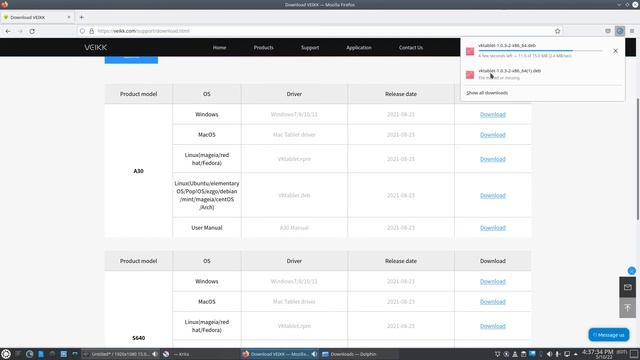This screenshot has width=640, height=360.
Task: Go back with the browser back arrow
Action: pyautogui.click(x=8, y=31)
